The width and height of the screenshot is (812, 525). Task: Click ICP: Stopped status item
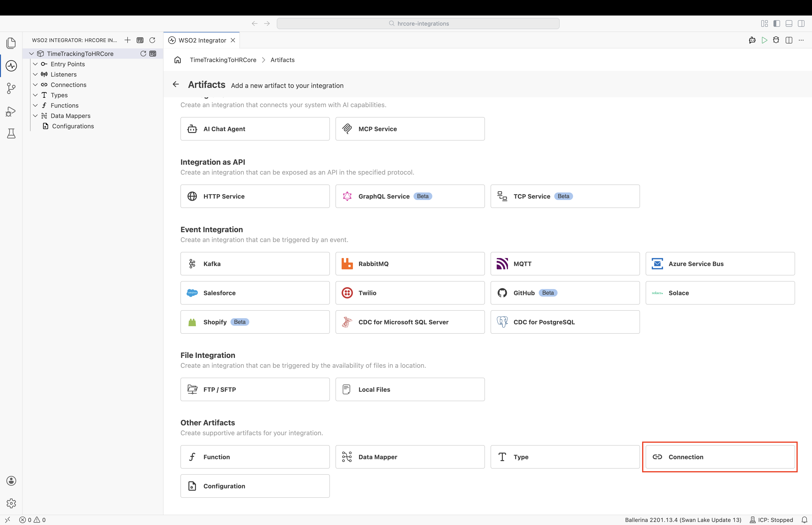tap(771, 520)
